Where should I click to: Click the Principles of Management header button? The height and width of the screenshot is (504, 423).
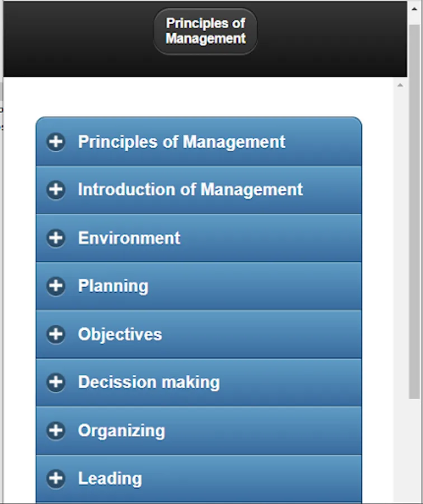205,31
